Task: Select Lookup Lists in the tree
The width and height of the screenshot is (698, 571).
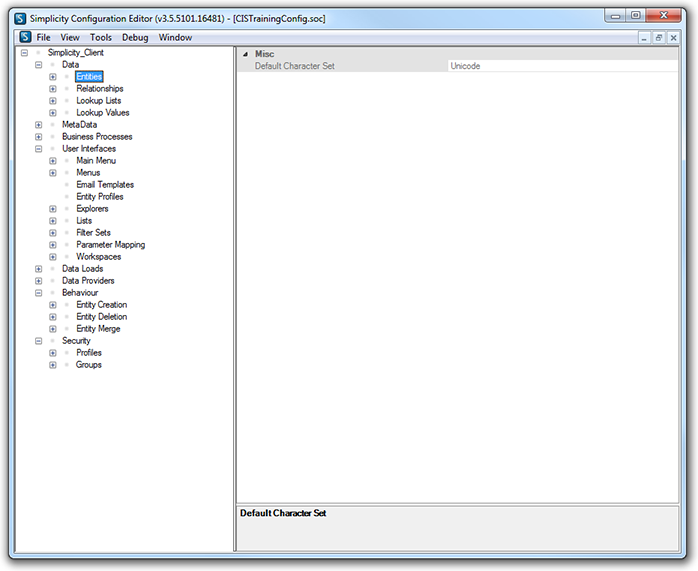Action: pos(98,101)
